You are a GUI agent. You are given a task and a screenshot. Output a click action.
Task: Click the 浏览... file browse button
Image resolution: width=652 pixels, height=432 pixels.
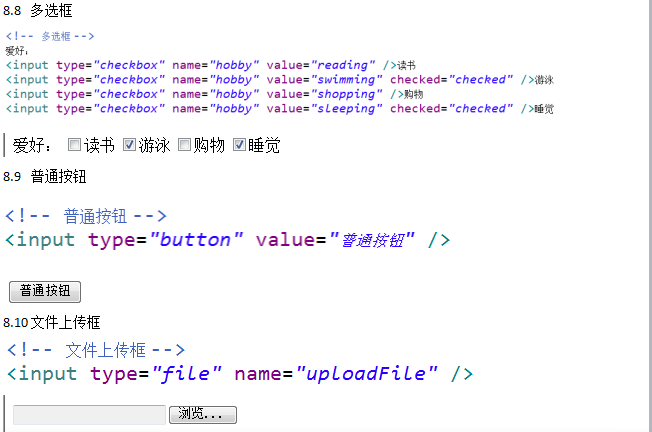[203, 415]
